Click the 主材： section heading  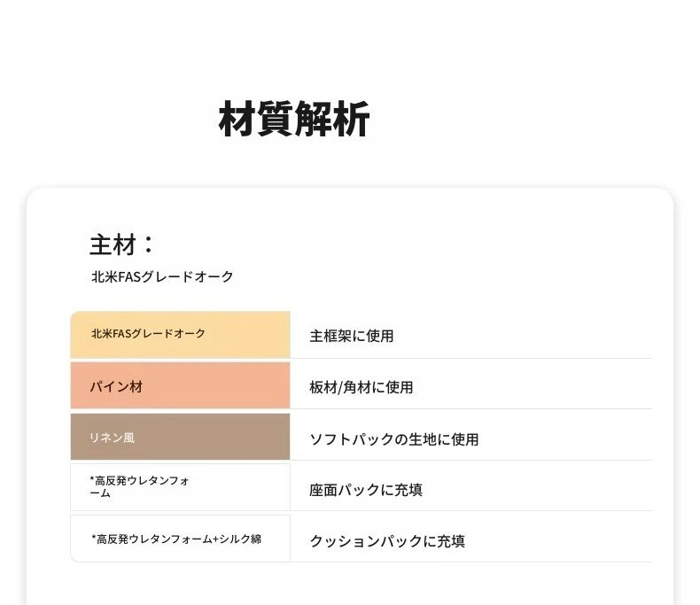point(122,244)
